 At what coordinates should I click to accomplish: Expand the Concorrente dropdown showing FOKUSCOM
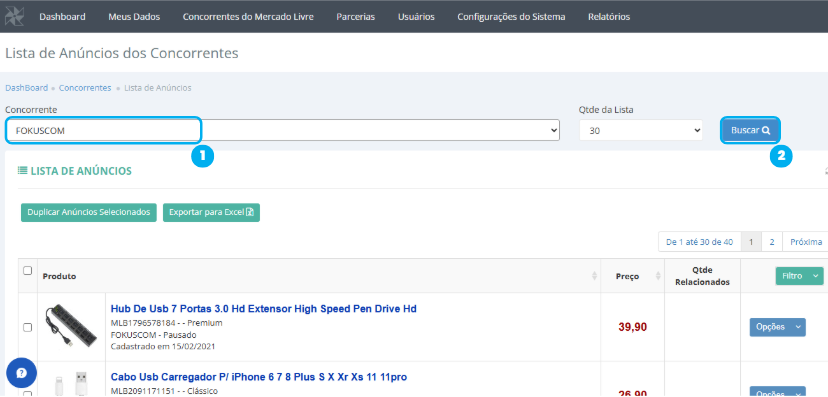[283, 130]
